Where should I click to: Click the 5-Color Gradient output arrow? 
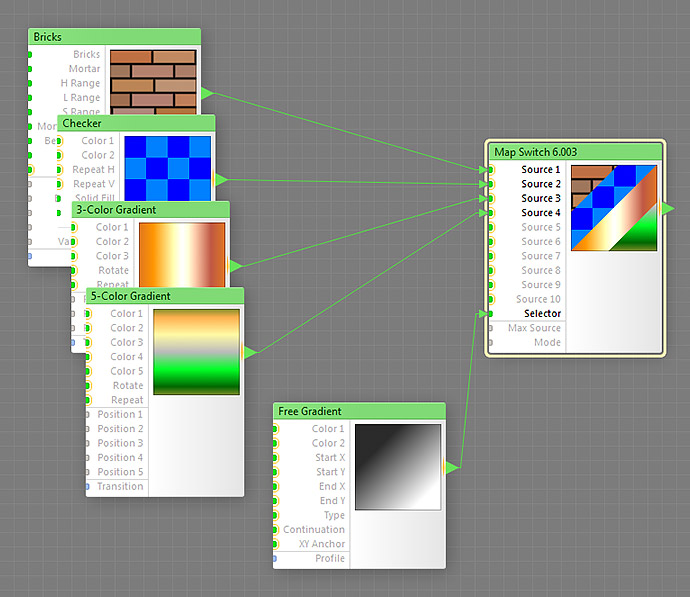250,352
